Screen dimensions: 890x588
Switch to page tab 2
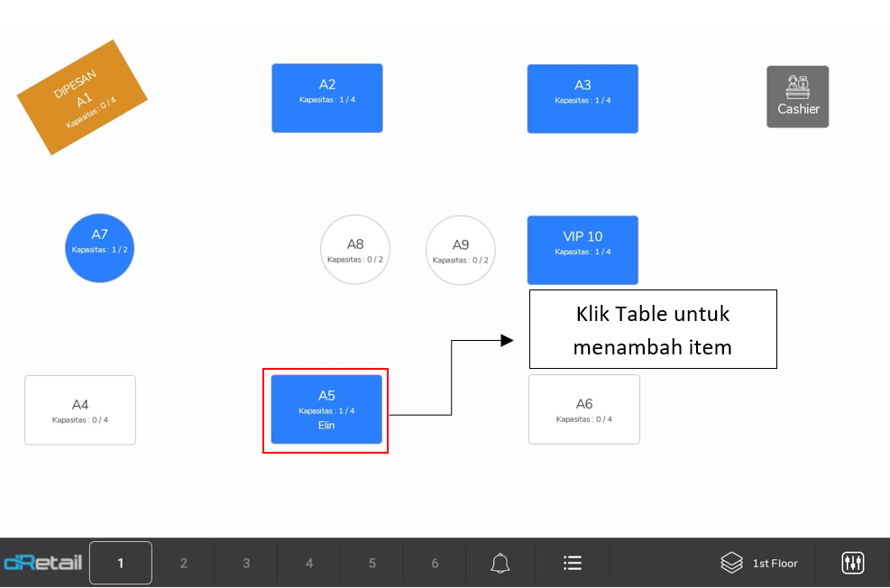pos(184,563)
